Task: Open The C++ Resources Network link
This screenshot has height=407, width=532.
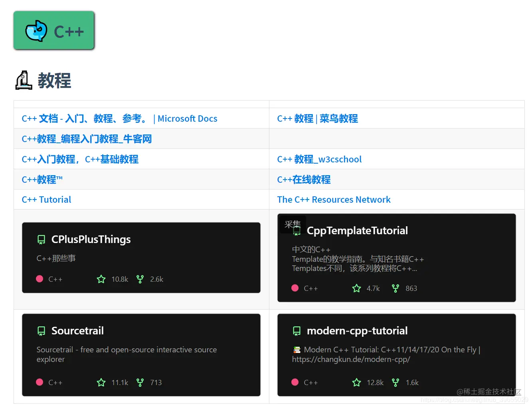Action: (x=334, y=200)
